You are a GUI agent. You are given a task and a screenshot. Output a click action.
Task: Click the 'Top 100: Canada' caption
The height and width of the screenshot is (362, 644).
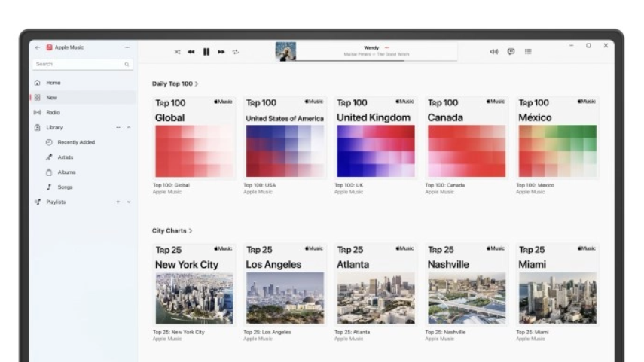tap(445, 185)
